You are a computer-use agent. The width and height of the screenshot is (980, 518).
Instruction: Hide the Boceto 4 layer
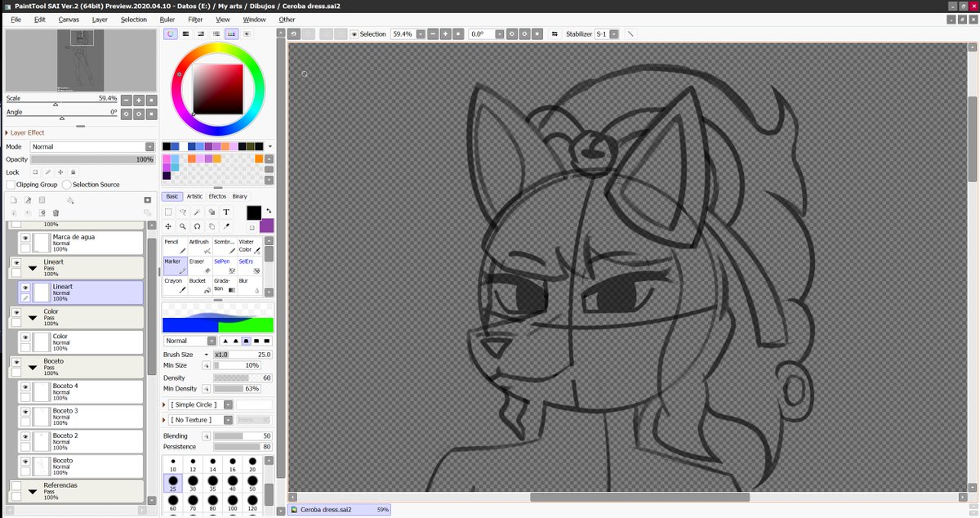25,386
